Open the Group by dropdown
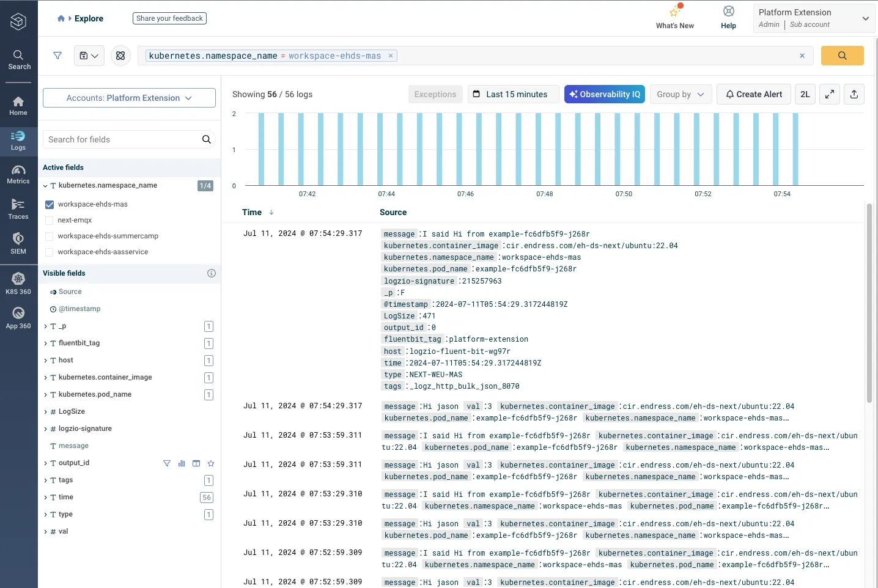 pos(680,94)
